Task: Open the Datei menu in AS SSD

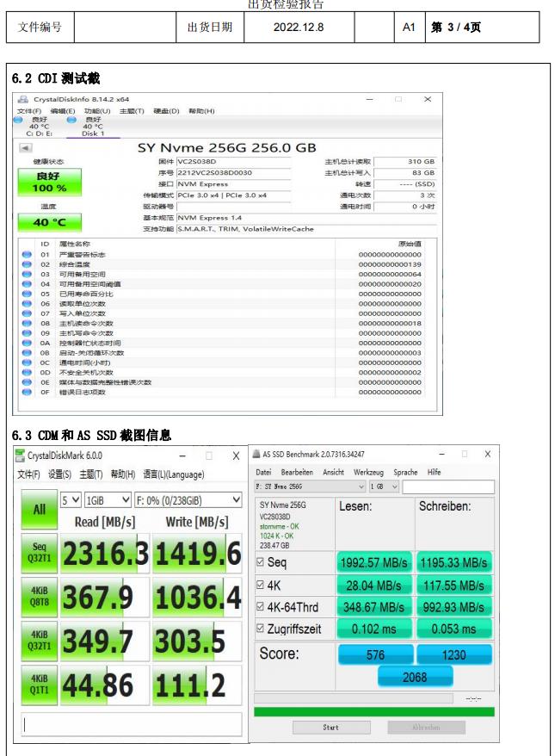Action: pos(263,472)
